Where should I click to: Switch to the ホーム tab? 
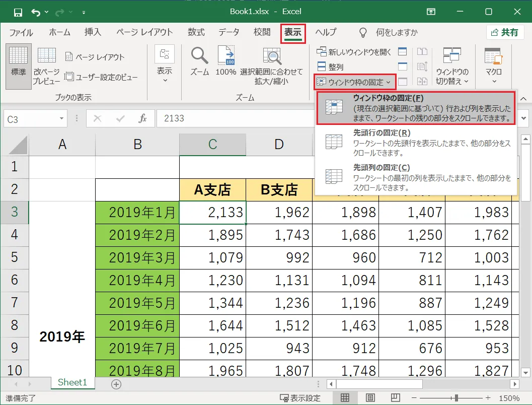coord(60,32)
